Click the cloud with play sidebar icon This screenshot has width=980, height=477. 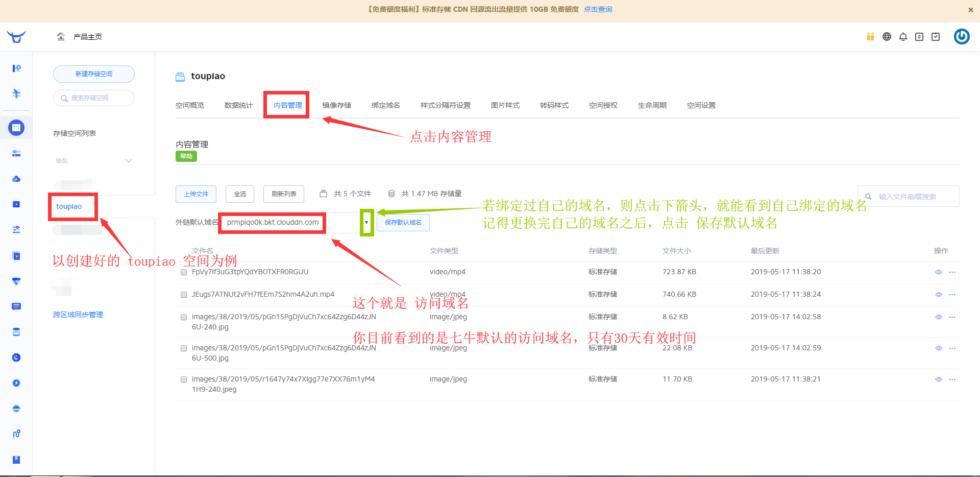pos(16,179)
